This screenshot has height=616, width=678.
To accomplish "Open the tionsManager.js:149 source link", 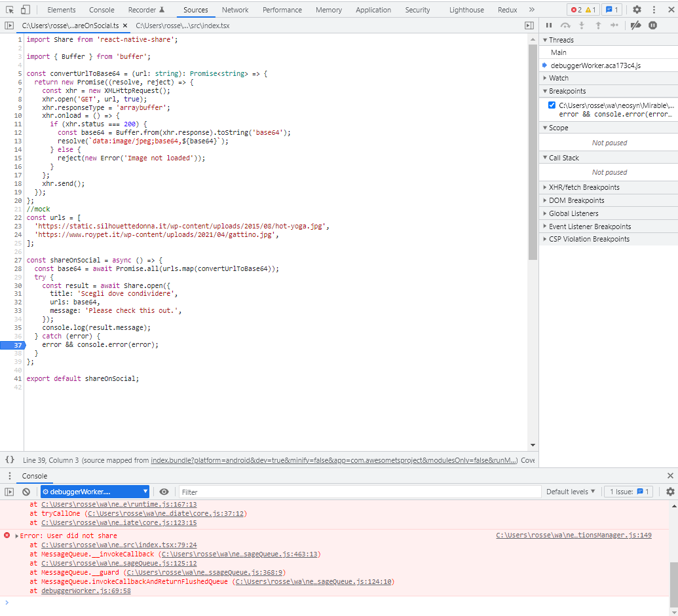I will [573, 535].
